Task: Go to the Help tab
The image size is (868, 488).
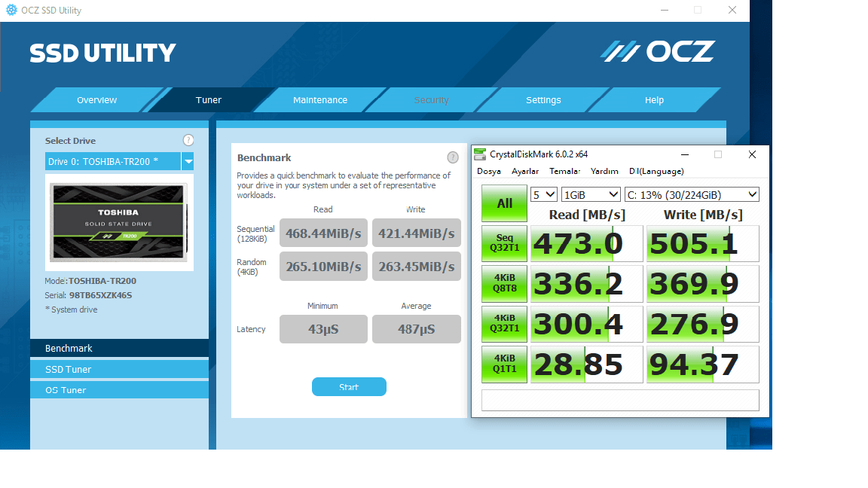Action: click(x=654, y=100)
